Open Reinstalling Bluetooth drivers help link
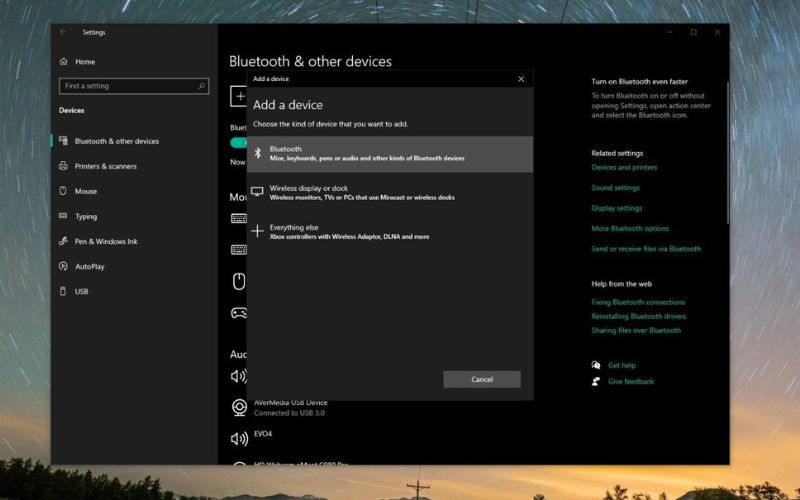800x500 pixels. click(x=639, y=316)
